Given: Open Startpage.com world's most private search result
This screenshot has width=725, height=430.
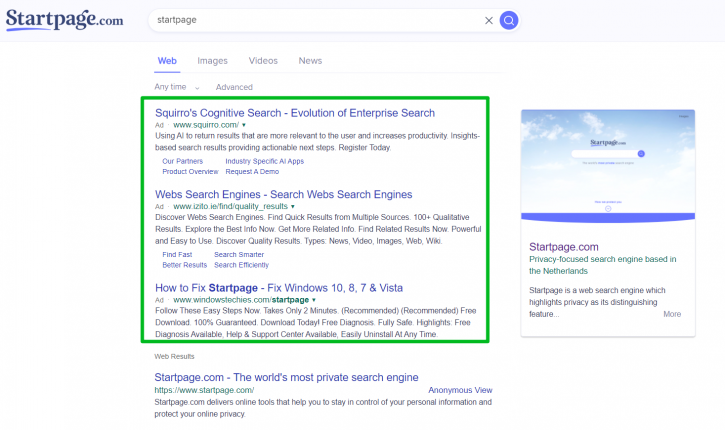Looking at the screenshot, I should click(x=286, y=377).
